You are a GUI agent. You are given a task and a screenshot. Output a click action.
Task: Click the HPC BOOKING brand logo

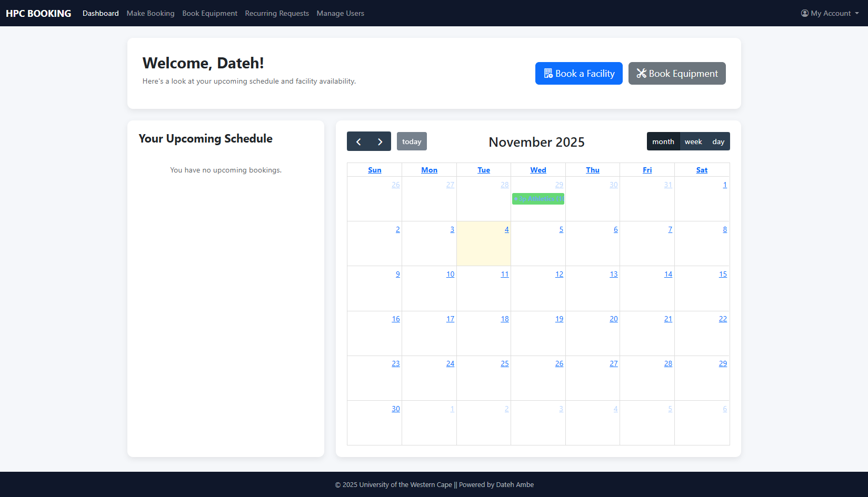click(x=38, y=13)
